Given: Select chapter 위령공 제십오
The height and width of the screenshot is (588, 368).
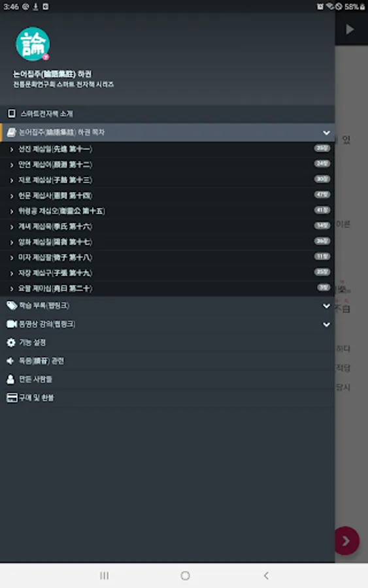Looking at the screenshot, I should click(167, 211).
